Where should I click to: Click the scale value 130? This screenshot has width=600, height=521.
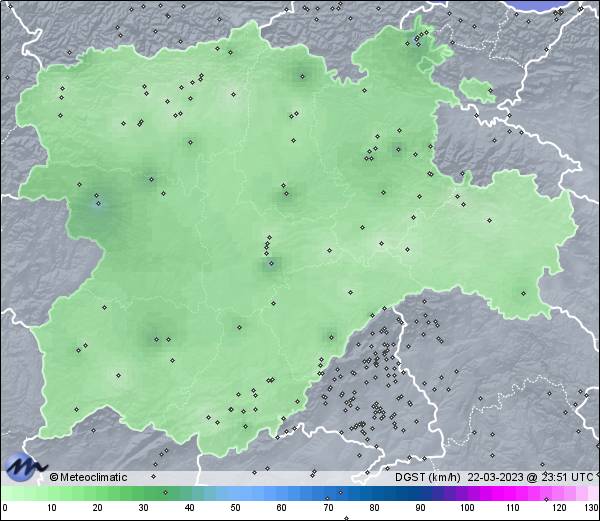click(592, 508)
